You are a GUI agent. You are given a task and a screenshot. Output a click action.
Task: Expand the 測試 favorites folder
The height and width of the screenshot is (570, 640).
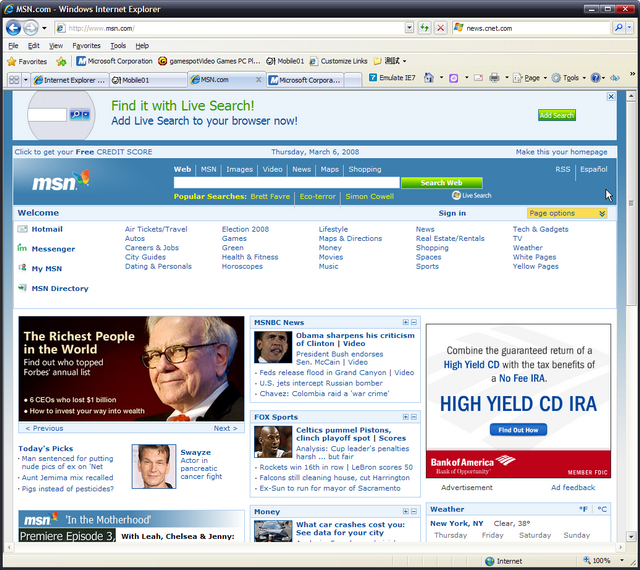[390, 61]
